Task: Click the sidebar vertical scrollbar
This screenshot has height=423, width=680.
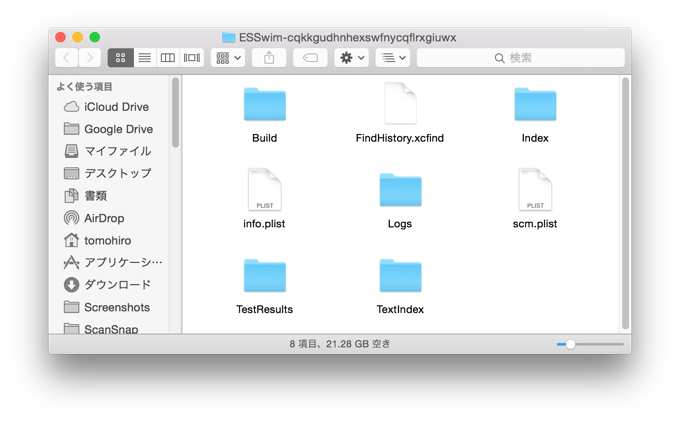Action: point(175,113)
